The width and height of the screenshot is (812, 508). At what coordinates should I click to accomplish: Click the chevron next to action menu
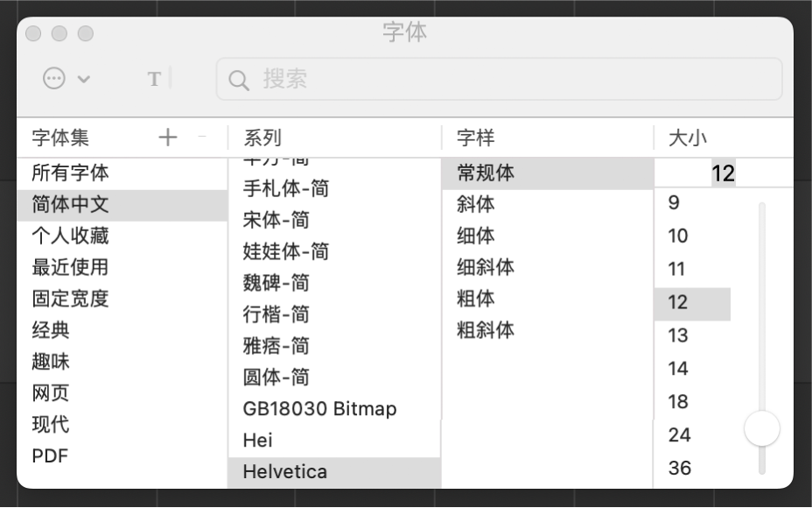click(x=83, y=78)
